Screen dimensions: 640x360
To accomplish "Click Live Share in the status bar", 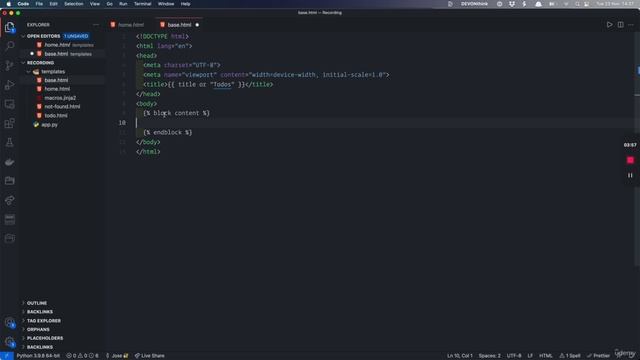I will click(x=149, y=356).
